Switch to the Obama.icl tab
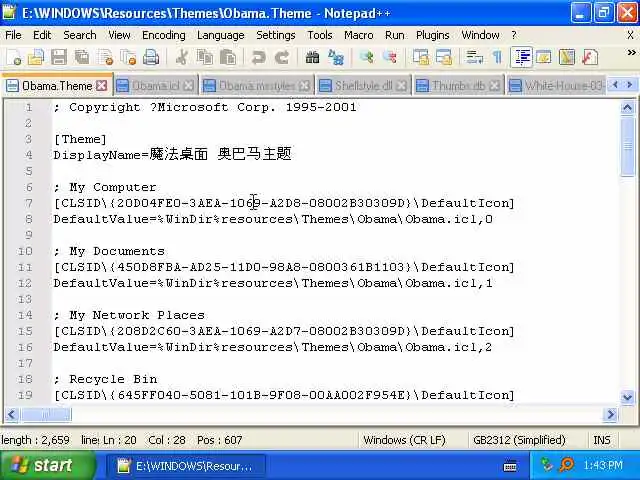 (156, 86)
